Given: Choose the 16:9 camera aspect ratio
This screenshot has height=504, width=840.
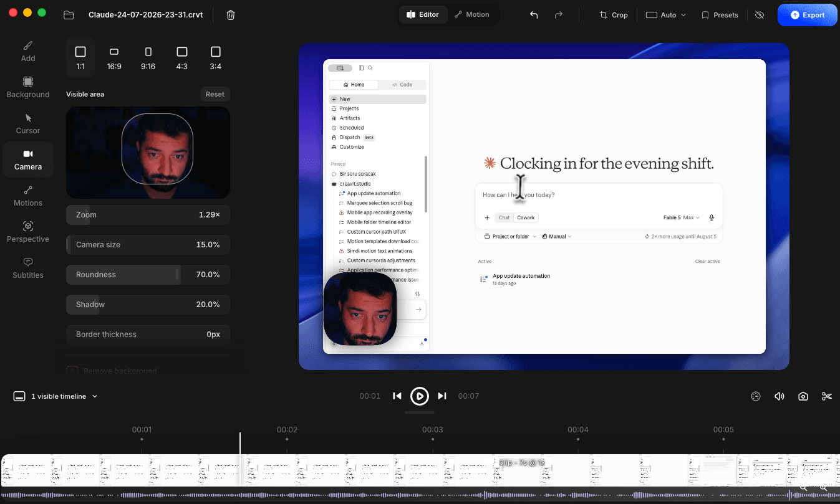Looking at the screenshot, I should click(x=114, y=57).
